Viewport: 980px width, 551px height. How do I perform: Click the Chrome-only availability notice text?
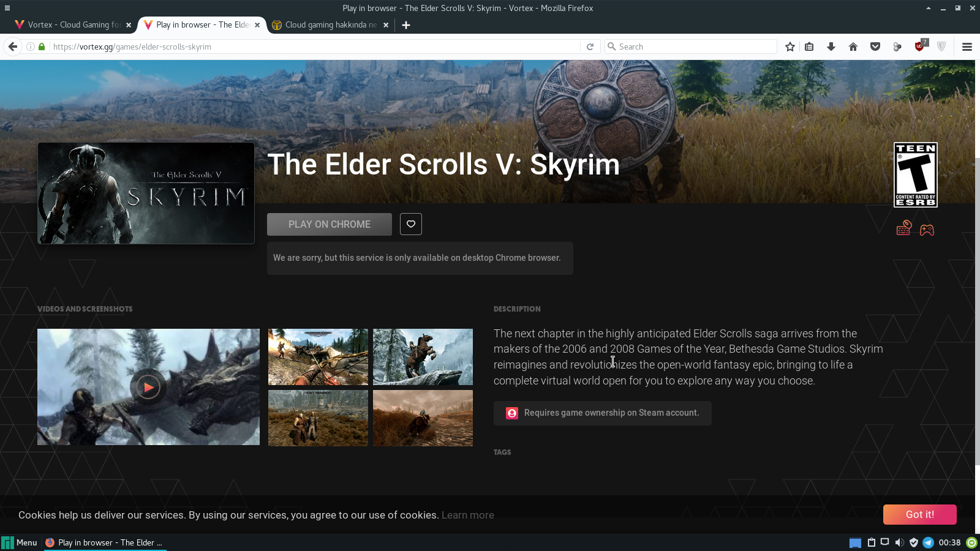(417, 258)
